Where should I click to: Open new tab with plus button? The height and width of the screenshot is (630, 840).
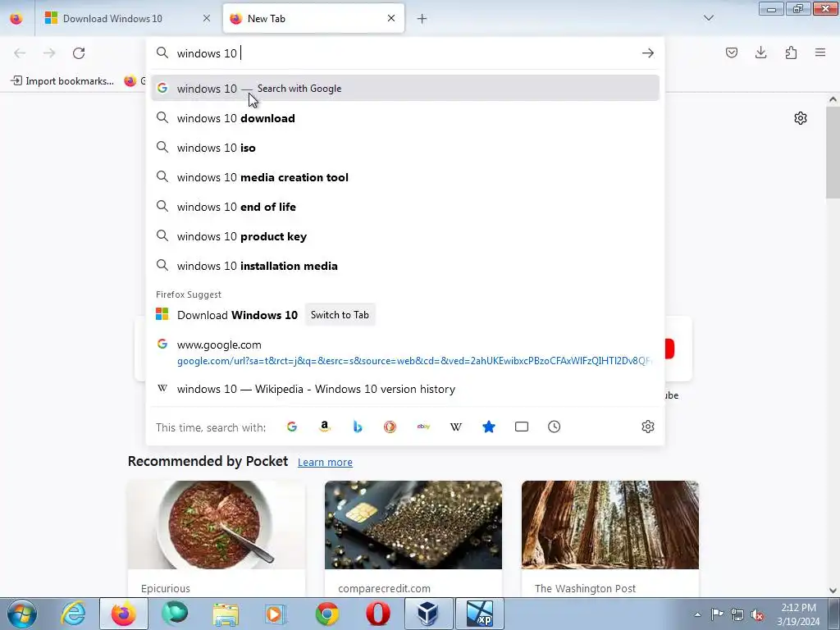coord(422,19)
